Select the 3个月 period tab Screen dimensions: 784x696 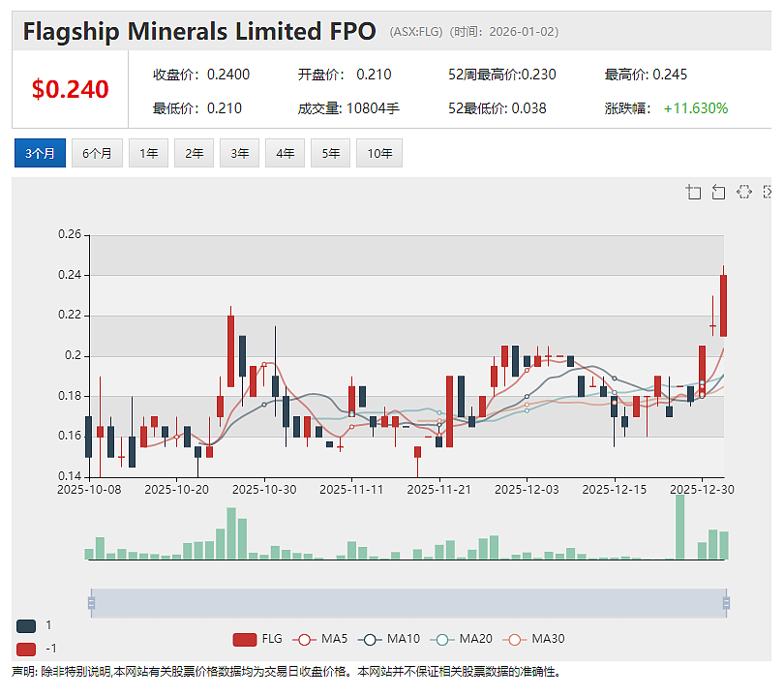(40, 153)
